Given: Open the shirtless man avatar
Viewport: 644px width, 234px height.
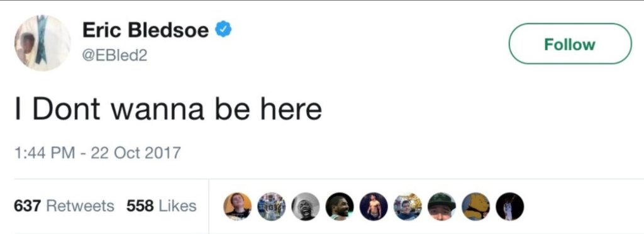Looking at the screenshot, I should [x=374, y=206].
